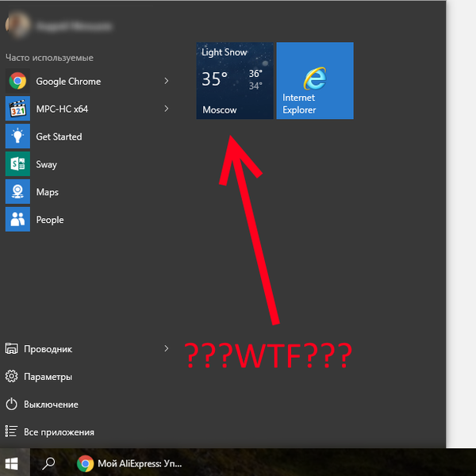Click the Internet Explorer logo icon
This screenshot has width=476, height=476.
point(315,79)
